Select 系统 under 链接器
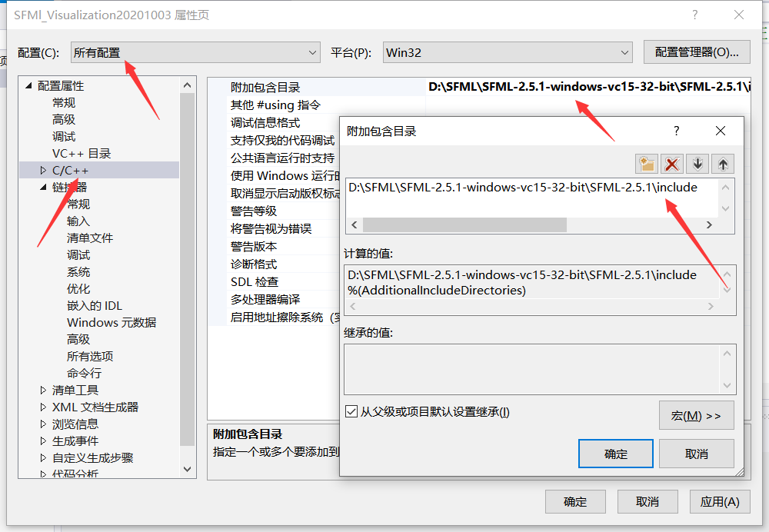This screenshot has width=769, height=532. 78,271
